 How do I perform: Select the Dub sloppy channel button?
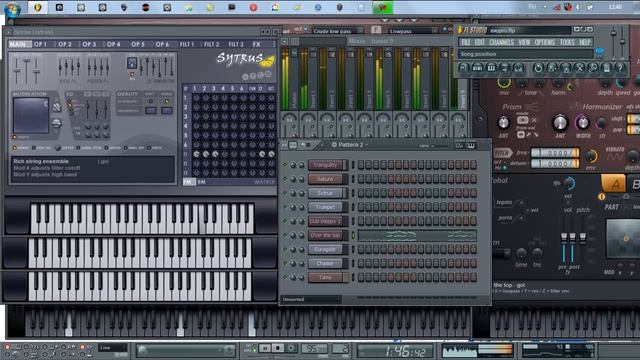click(x=326, y=221)
